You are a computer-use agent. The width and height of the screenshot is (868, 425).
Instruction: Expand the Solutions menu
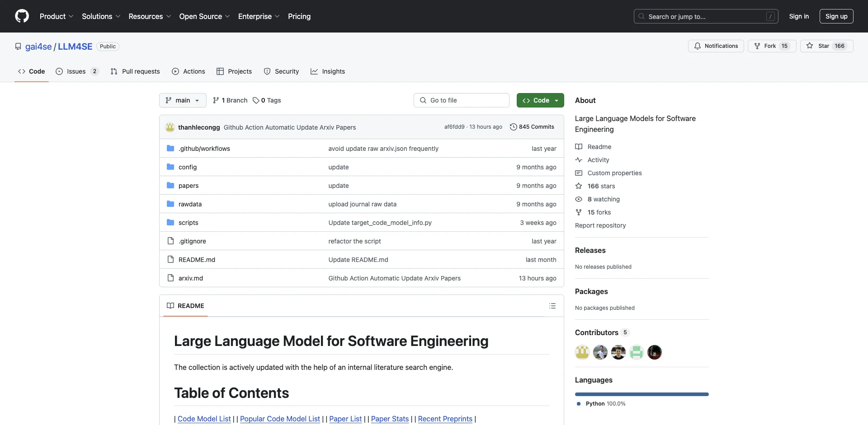[101, 16]
